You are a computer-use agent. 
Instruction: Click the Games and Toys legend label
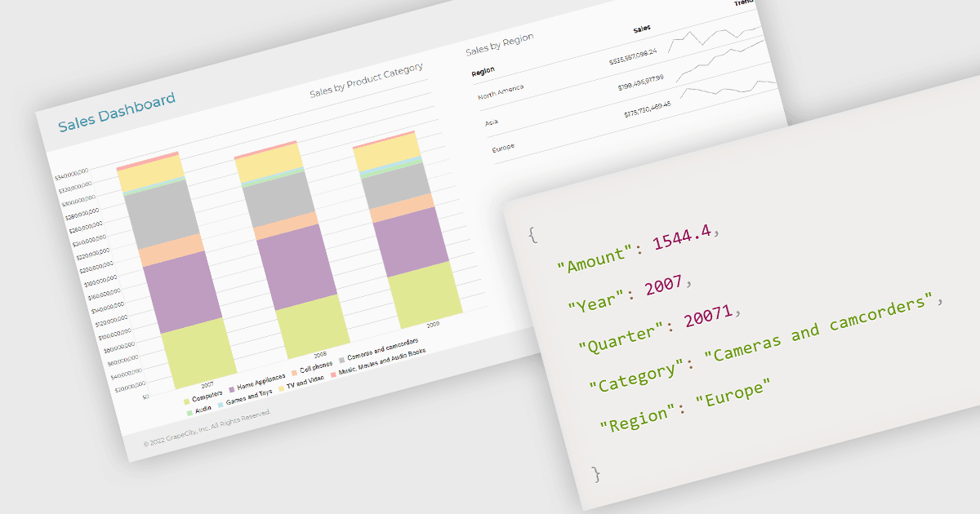[248, 398]
